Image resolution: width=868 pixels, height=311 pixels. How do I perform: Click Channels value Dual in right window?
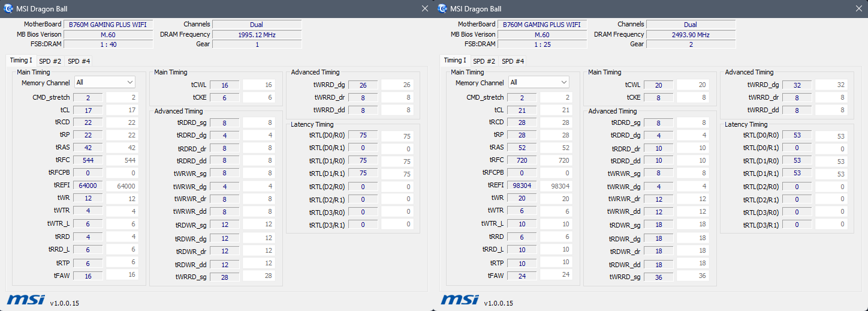(x=691, y=25)
